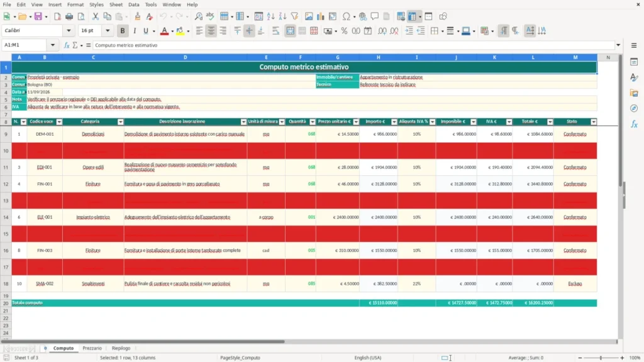This screenshot has width=644, height=362.
Task: Adjust the zoom slider in status bar
Action: [x=601, y=358]
